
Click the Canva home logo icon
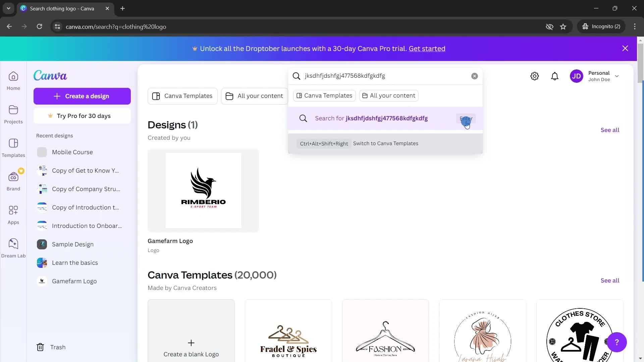[50, 75]
